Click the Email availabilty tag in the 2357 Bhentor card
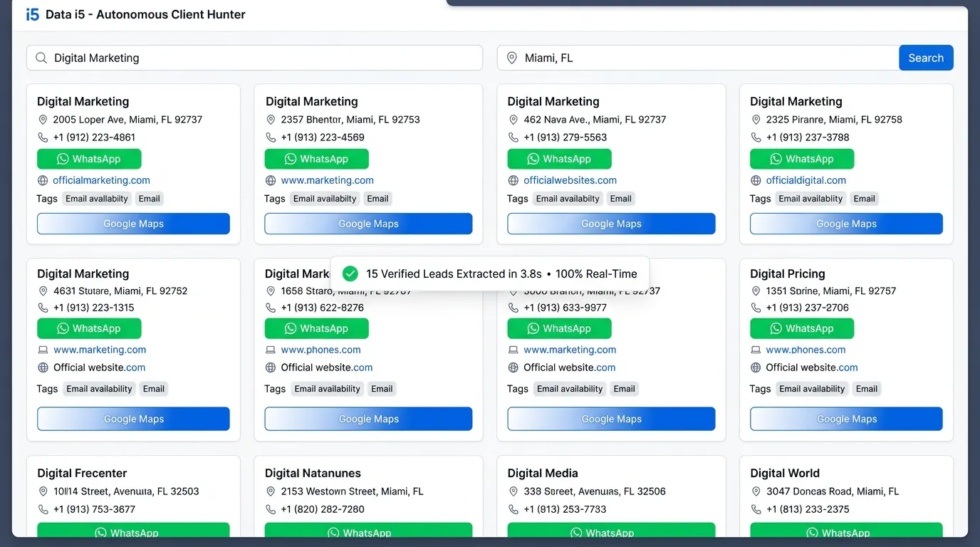The height and width of the screenshot is (547, 980). 325,199
